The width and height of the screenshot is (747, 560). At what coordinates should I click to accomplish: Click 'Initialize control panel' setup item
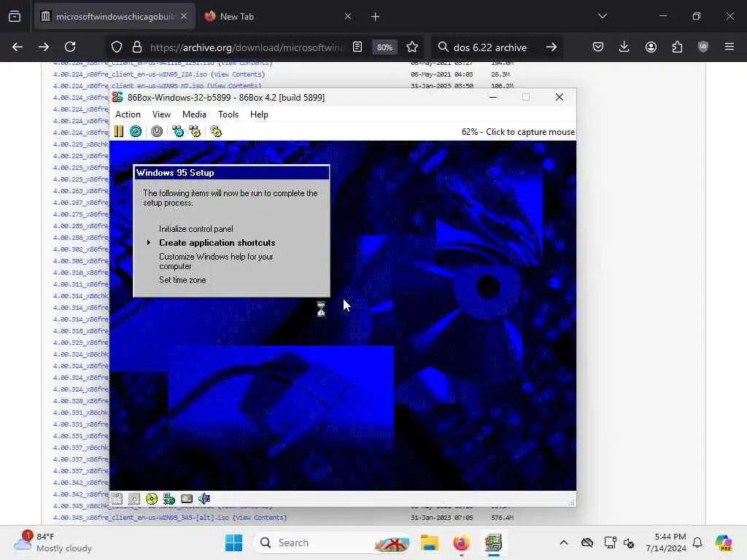(196, 229)
